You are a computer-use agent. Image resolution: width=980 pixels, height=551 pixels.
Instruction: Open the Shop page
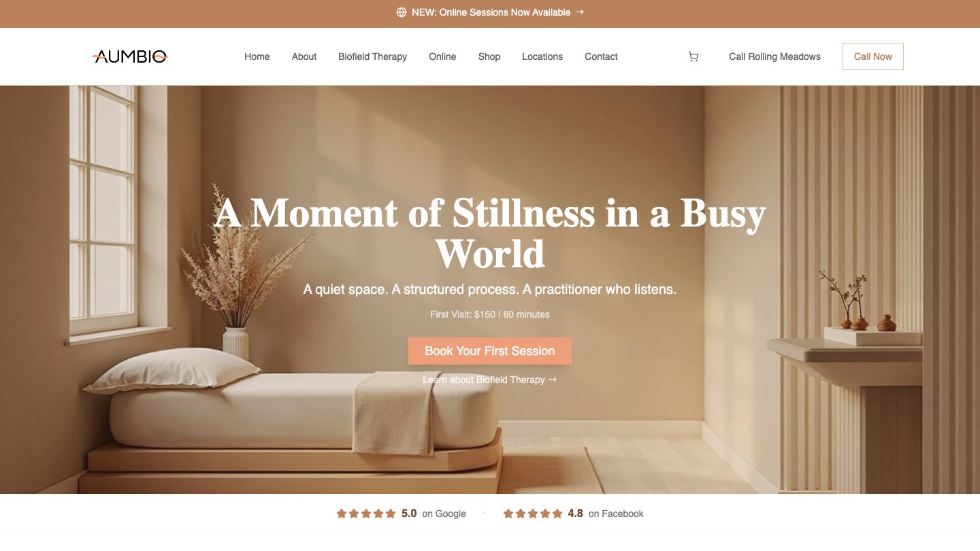(x=489, y=56)
